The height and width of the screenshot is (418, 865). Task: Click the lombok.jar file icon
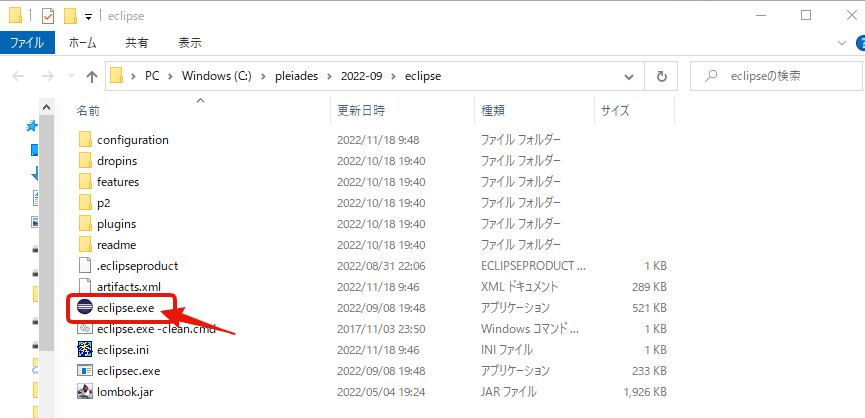point(84,391)
